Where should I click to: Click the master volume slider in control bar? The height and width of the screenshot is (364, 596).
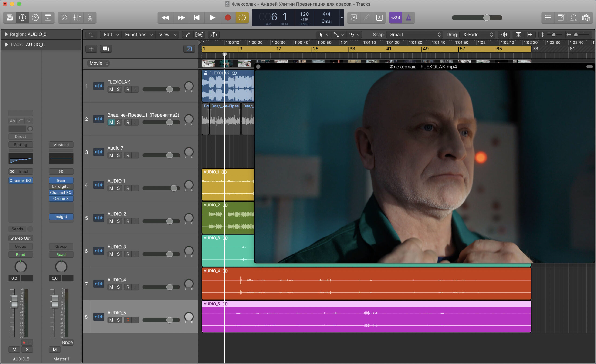tap(486, 18)
